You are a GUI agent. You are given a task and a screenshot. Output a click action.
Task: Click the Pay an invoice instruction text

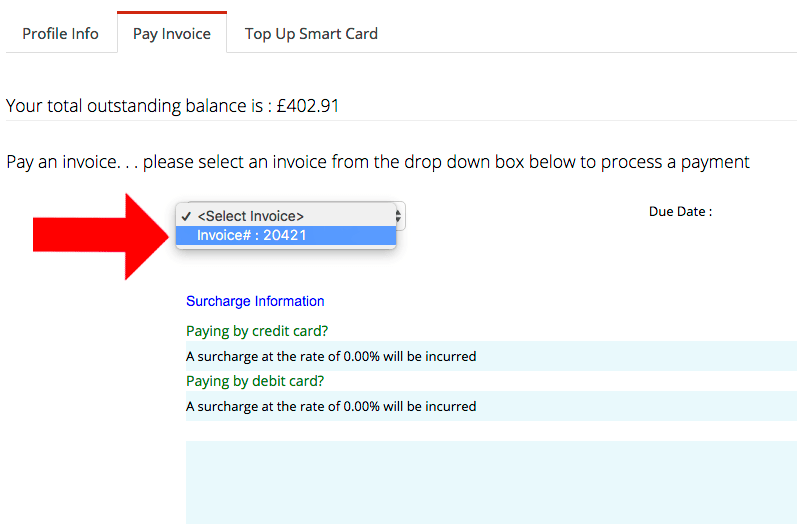[378, 162]
